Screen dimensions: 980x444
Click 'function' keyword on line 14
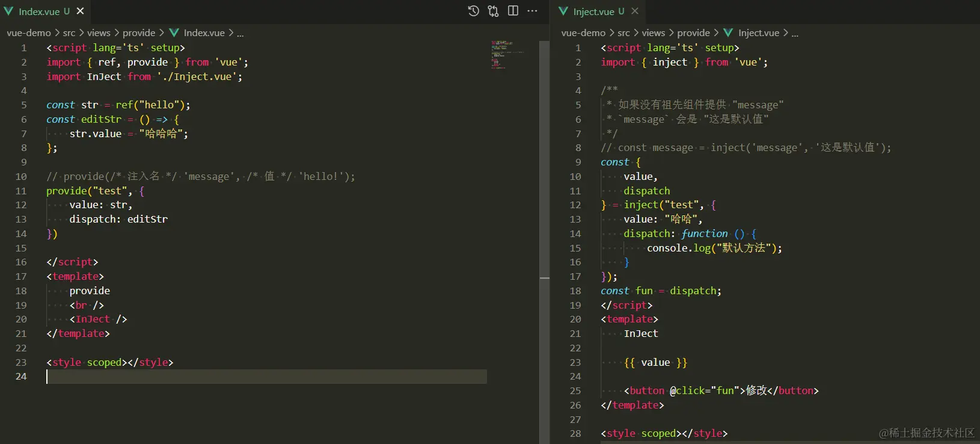coord(704,233)
